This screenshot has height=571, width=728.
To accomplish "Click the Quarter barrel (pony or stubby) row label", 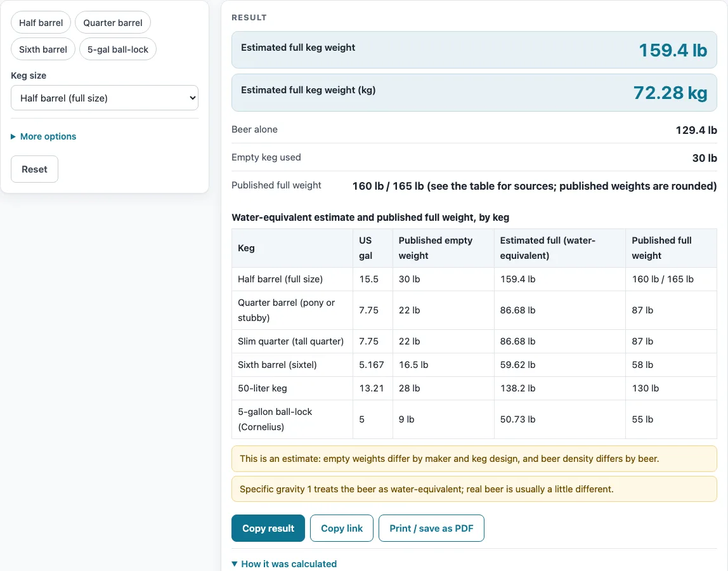I will [x=286, y=310].
